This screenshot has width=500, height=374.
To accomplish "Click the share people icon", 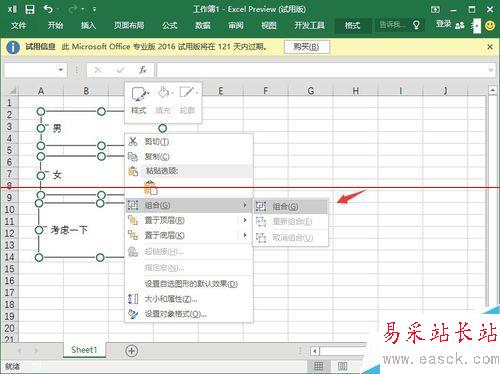I will point(460,25).
